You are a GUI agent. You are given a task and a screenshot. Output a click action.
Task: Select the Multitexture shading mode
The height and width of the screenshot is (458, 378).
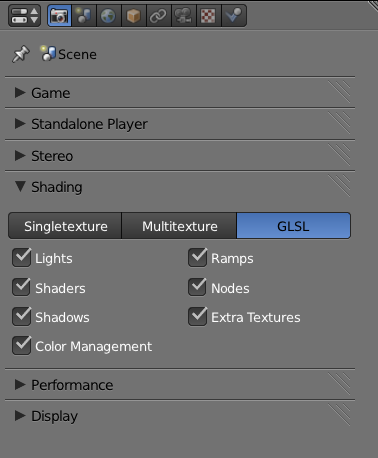tap(179, 226)
